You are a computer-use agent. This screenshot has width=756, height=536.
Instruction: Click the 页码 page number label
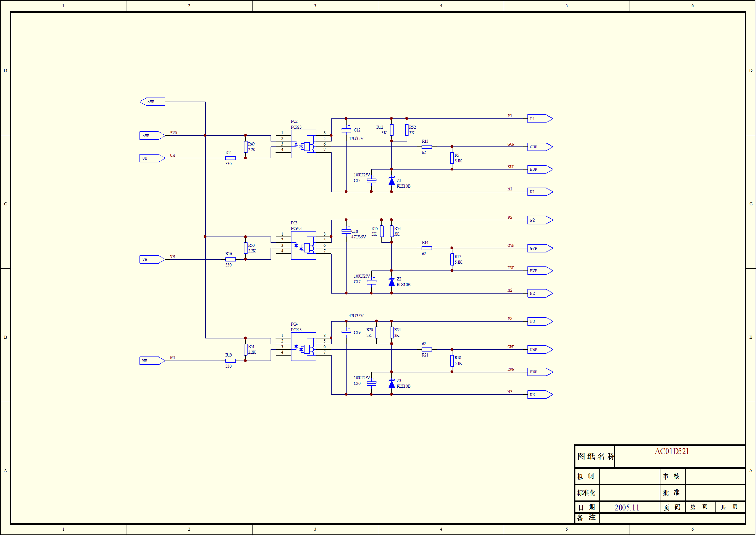[x=672, y=507]
